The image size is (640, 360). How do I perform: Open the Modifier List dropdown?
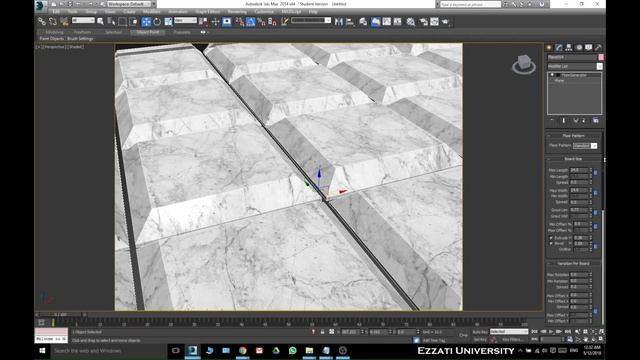[x=575, y=66]
